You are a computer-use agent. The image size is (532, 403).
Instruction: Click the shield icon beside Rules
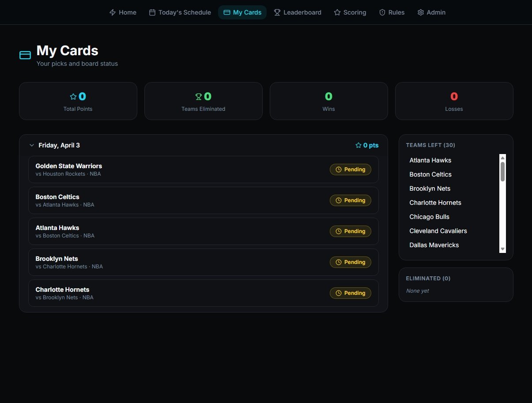tap(382, 12)
